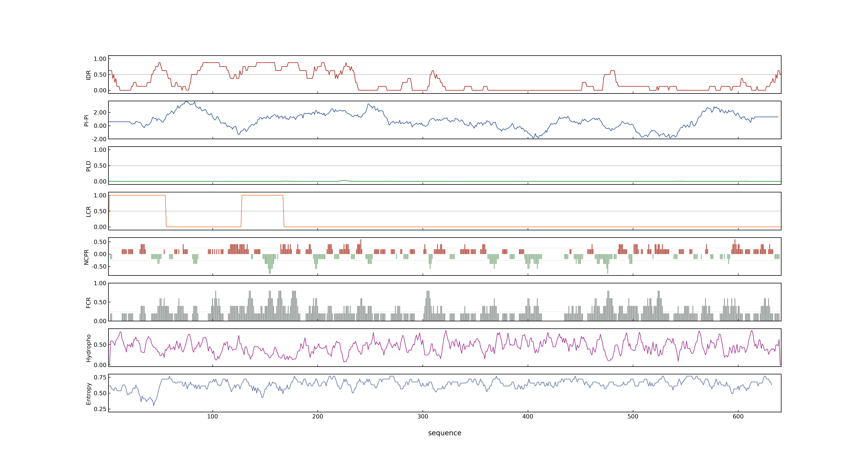Click the x-axis tick label 100
The width and height of the screenshot is (868, 463).
tap(212, 416)
